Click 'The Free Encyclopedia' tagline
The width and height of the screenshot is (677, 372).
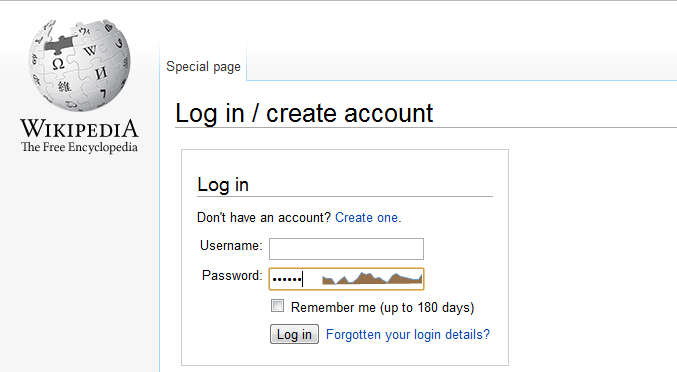tap(79, 147)
